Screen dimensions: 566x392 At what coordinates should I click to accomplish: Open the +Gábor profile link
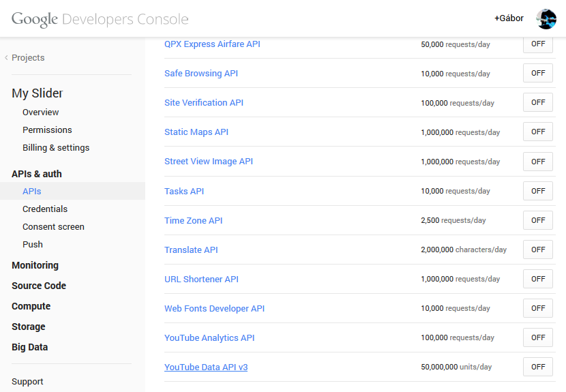pos(509,18)
